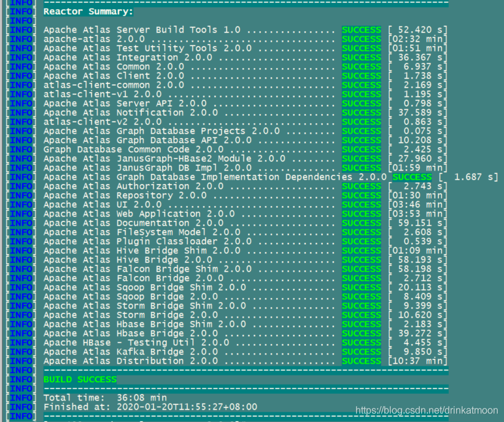Click SUCCESS status beside Apache Atlas Repository
Viewport: 504px width, 422px height.
pyautogui.click(x=362, y=196)
